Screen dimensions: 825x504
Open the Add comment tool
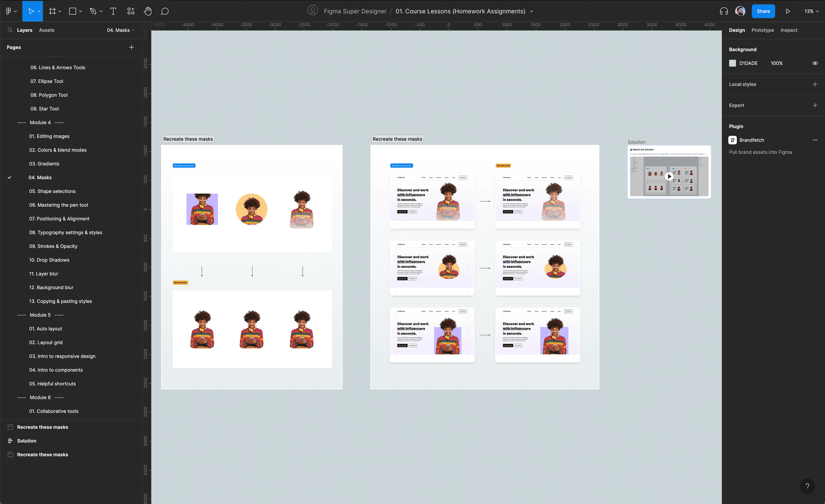[165, 11]
